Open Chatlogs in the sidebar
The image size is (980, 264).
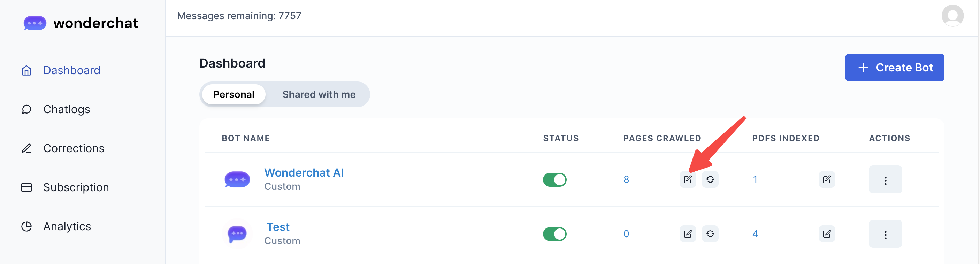(67, 110)
